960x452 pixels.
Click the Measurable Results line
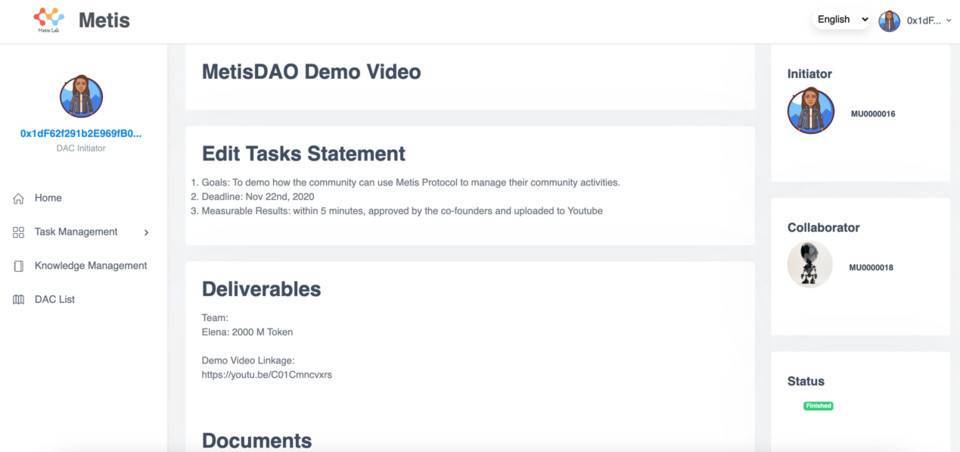(402, 211)
